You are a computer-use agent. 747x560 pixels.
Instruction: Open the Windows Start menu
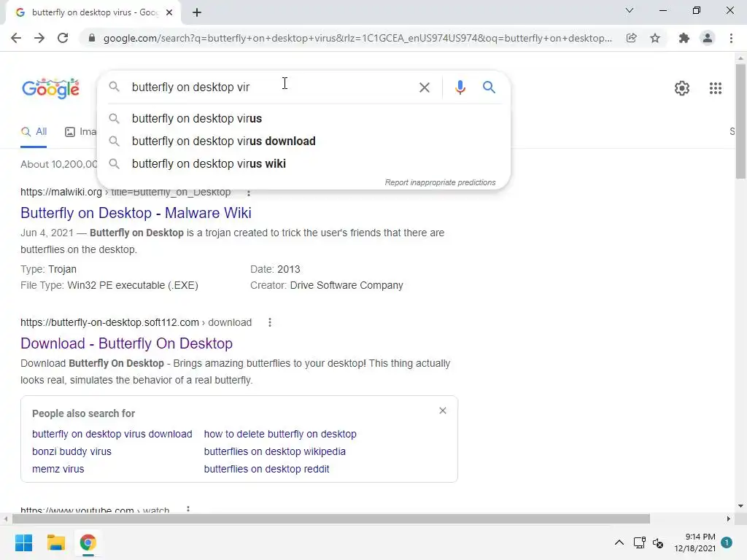pos(23,542)
